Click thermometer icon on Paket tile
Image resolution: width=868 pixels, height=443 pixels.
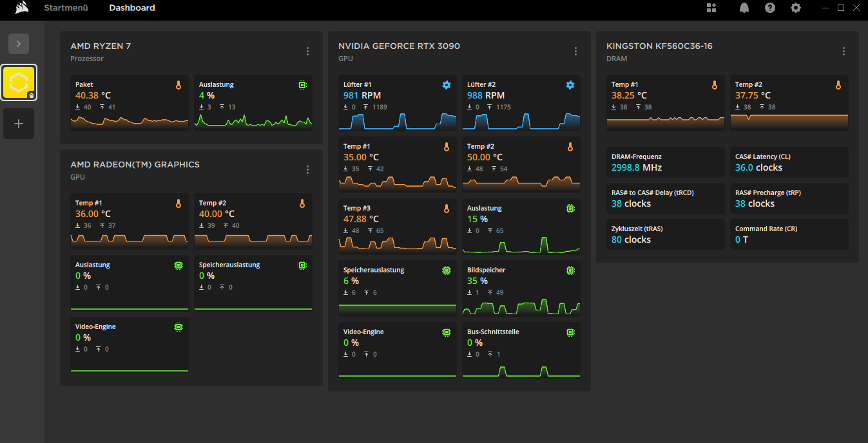click(178, 85)
